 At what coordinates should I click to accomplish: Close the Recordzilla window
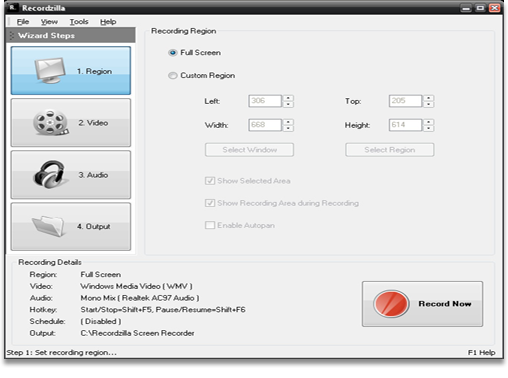coord(495,8)
